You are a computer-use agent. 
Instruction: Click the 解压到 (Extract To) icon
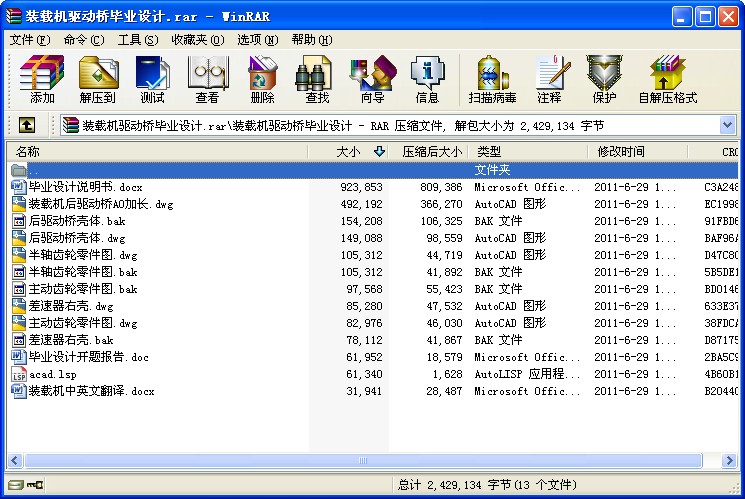(x=98, y=79)
